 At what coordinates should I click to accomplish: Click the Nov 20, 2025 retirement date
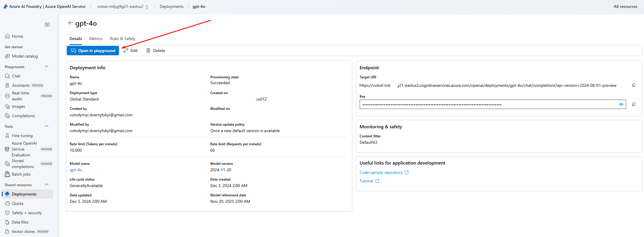(x=230, y=201)
